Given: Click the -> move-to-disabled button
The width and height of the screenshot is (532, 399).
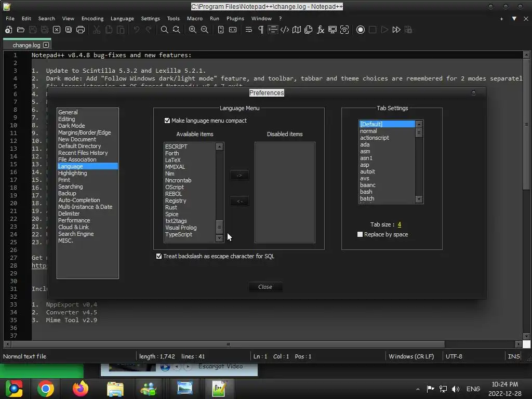Looking at the screenshot, I should coord(239,175).
